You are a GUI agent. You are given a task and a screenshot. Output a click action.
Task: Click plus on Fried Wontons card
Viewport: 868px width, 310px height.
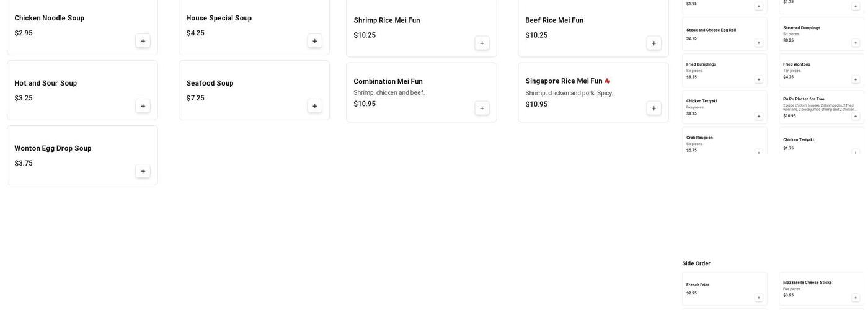pos(856,79)
